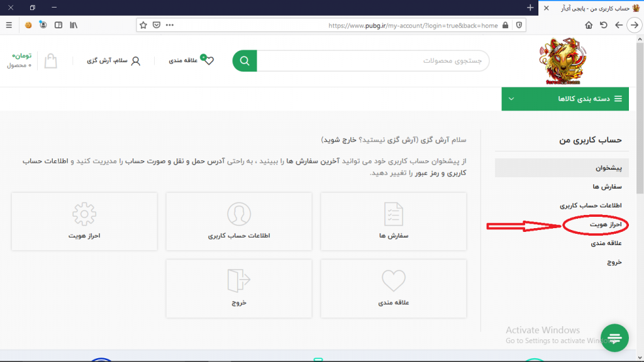Open the shopping cart icon
The image size is (644, 362).
[50, 61]
